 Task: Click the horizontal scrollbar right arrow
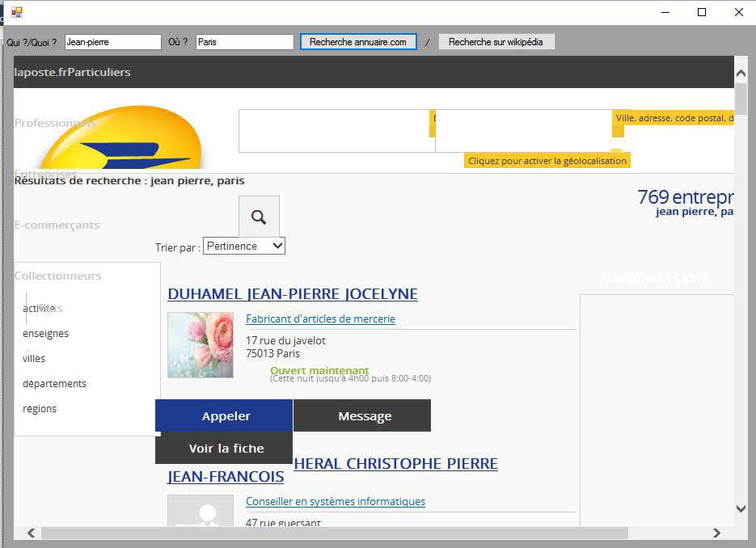click(716, 533)
